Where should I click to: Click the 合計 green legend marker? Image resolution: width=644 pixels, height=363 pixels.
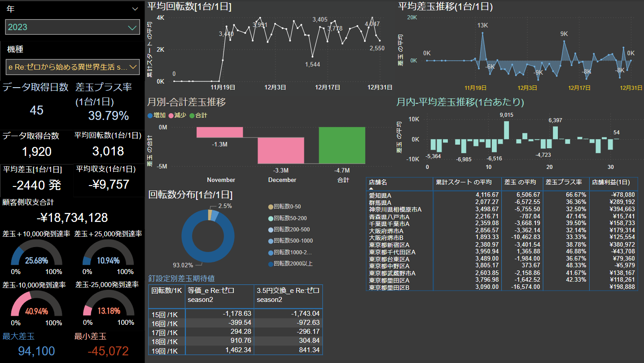click(192, 115)
